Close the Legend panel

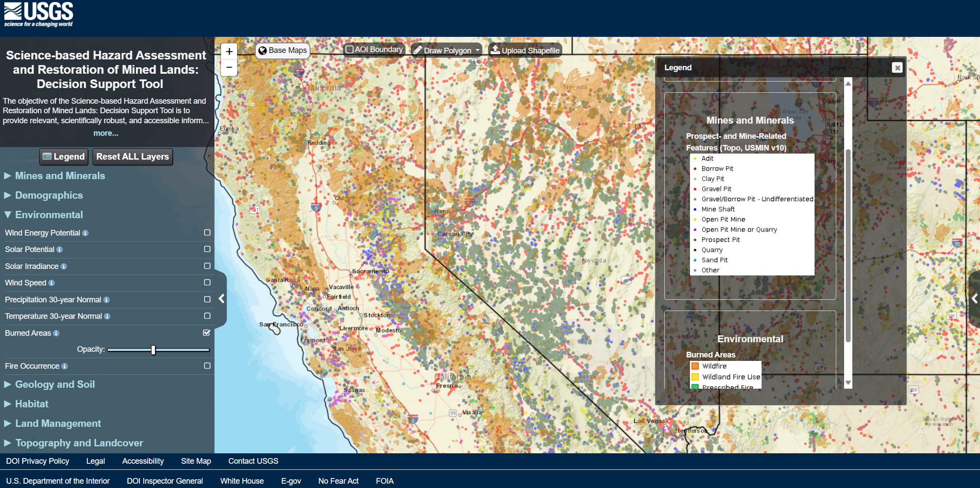point(897,68)
